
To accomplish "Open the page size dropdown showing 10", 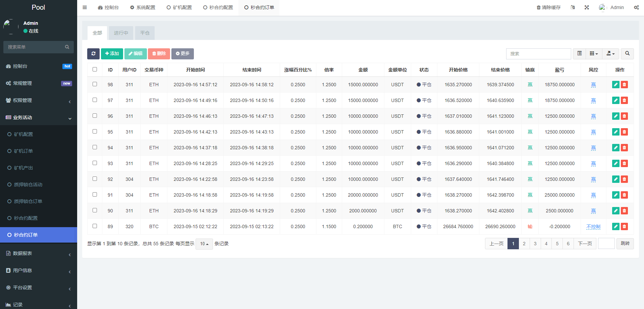I will click(204, 244).
